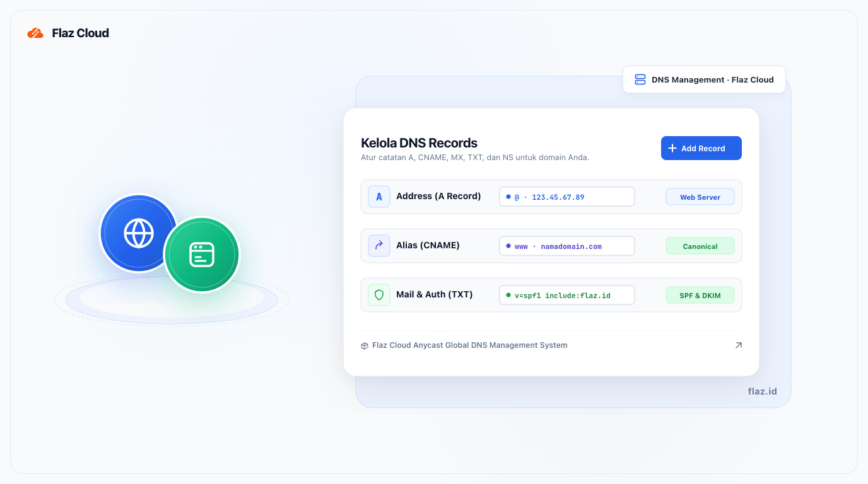Screen dimensions: 868x484
Task: Click the Add Record button
Action: tap(701, 148)
